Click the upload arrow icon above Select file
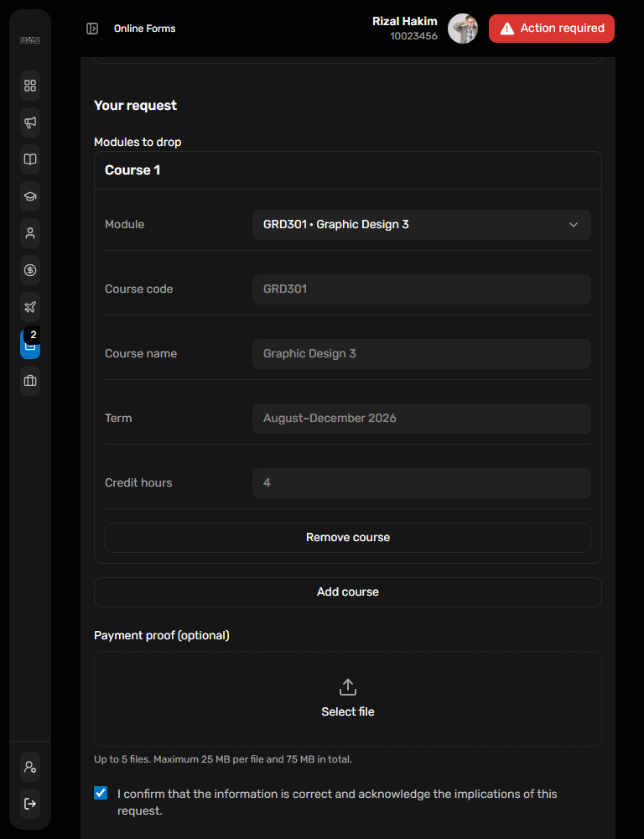The image size is (644, 839). tap(348, 687)
